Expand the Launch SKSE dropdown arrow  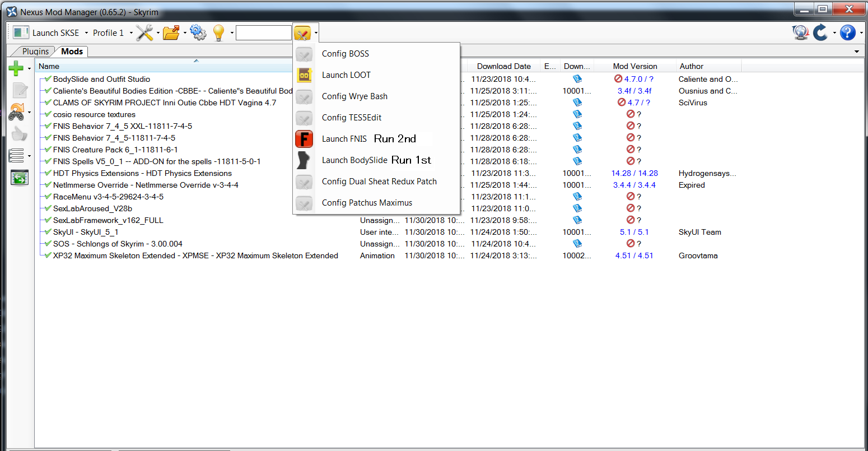(x=86, y=33)
